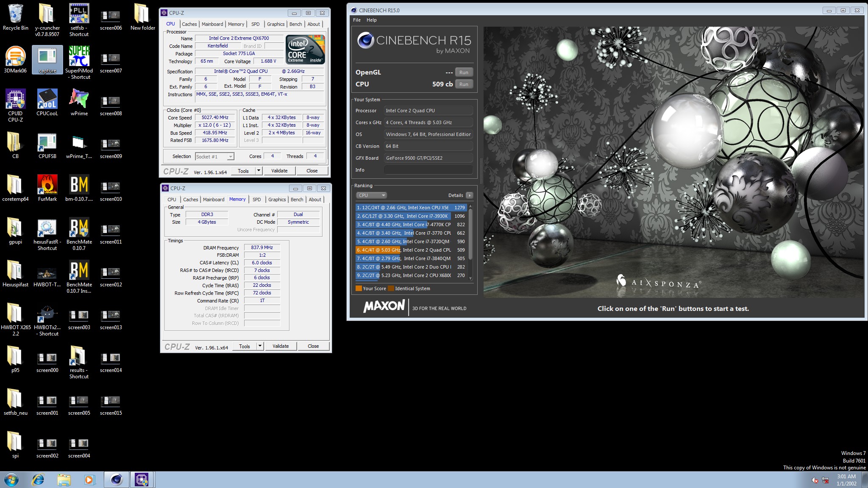
Task: Open the CPU ranking type dropdown in Cinebench
Action: tap(371, 195)
